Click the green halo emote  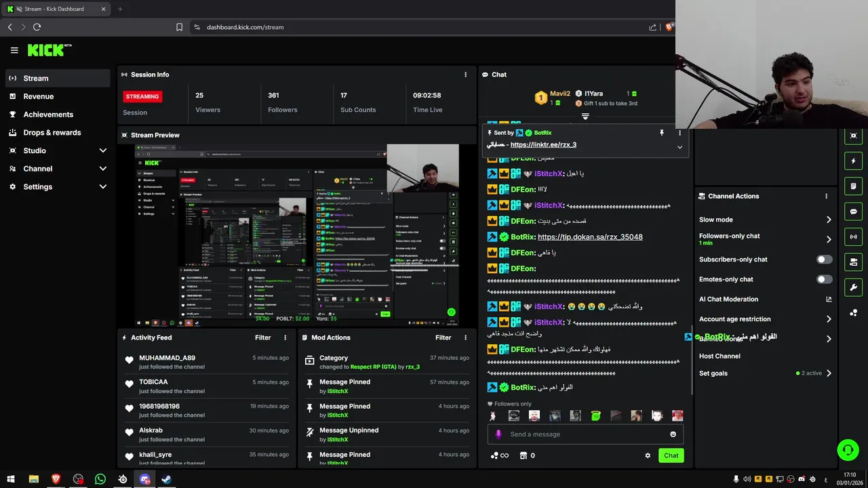(x=595, y=416)
